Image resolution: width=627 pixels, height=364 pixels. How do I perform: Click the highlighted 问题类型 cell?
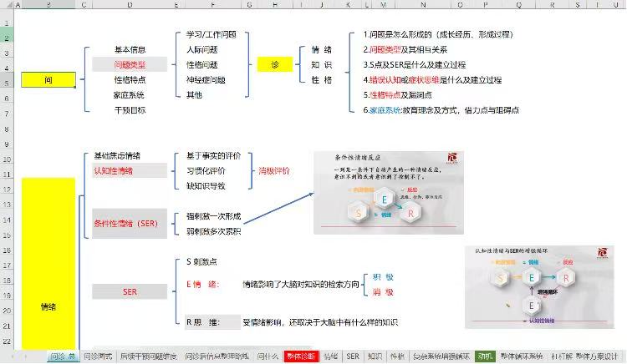[130, 65]
